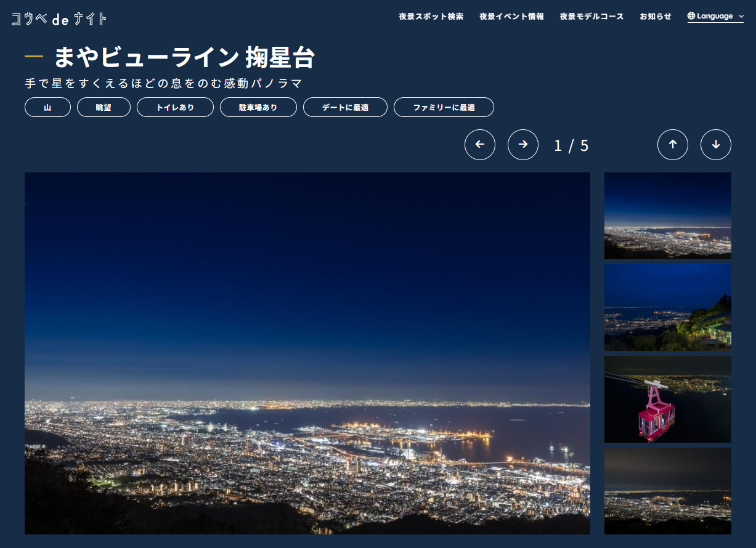Open the Language dropdown menu
The width and height of the screenshot is (756, 548).
715,17
